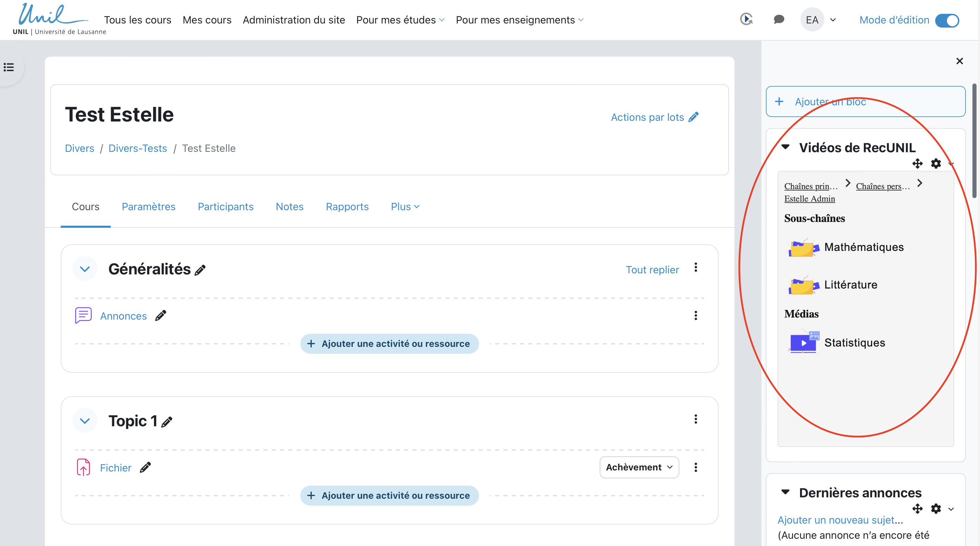Edit the Généralités section title pencil

pyautogui.click(x=200, y=270)
